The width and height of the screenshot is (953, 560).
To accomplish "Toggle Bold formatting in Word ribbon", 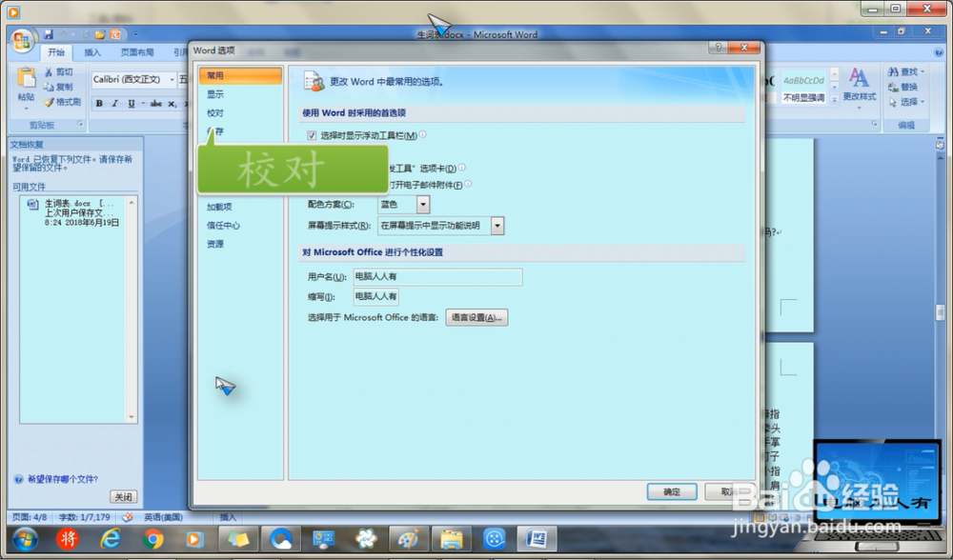I will pyautogui.click(x=99, y=104).
